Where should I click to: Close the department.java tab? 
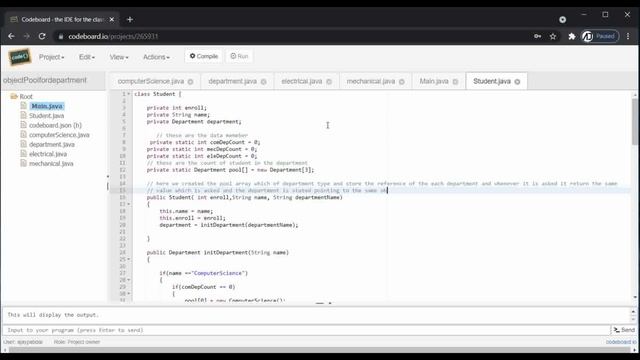264,82
